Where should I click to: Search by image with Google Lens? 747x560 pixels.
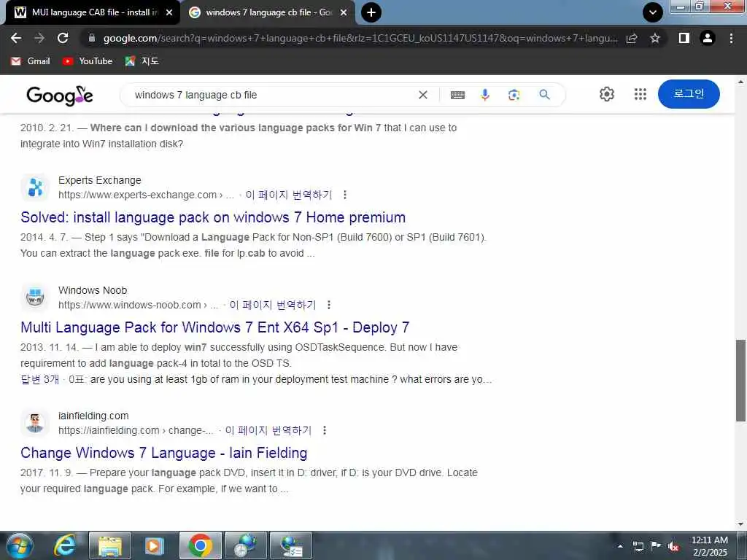(x=514, y=95)
